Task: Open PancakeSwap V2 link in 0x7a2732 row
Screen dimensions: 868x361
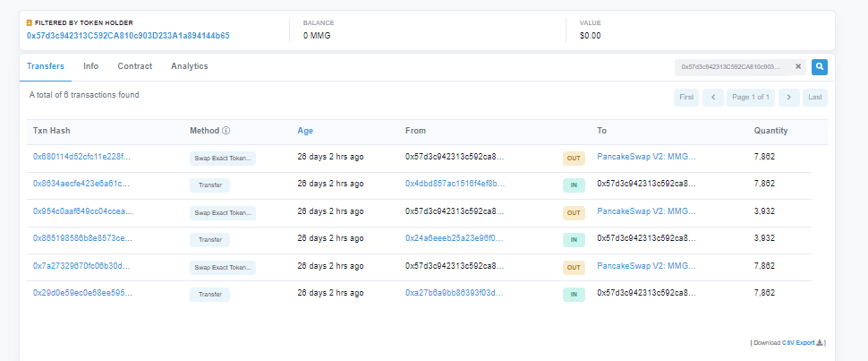Action: tap(646, 266)
